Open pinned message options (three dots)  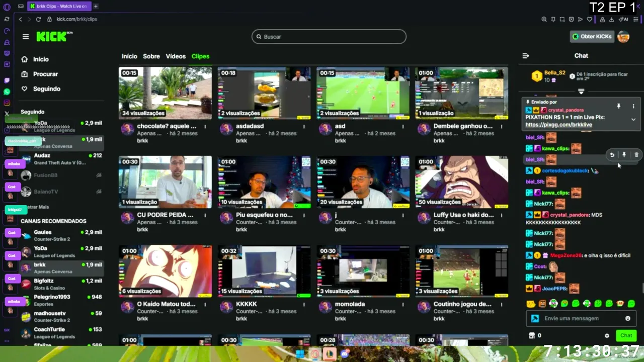point(633,107)
